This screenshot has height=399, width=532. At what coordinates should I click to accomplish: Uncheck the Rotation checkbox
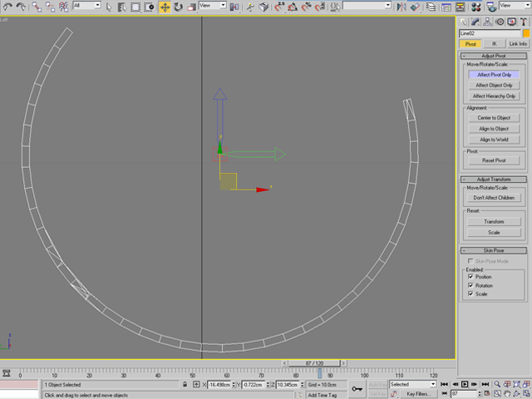coord(470,285)
